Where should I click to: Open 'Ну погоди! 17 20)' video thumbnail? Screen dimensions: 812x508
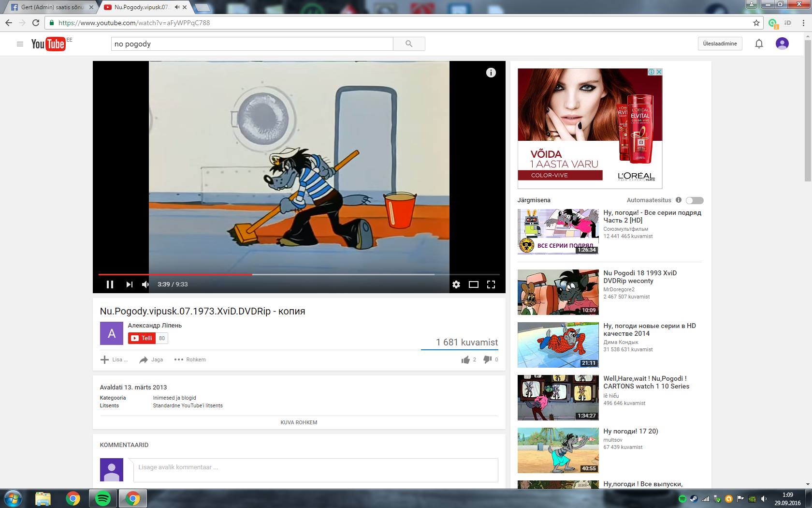[558, 450]
